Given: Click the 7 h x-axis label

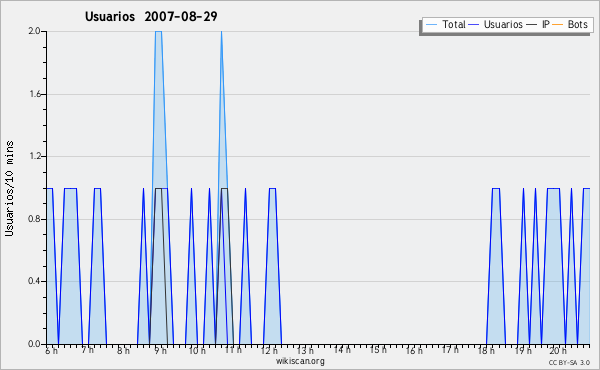Looking at the screenshot, I should [88, 350].
